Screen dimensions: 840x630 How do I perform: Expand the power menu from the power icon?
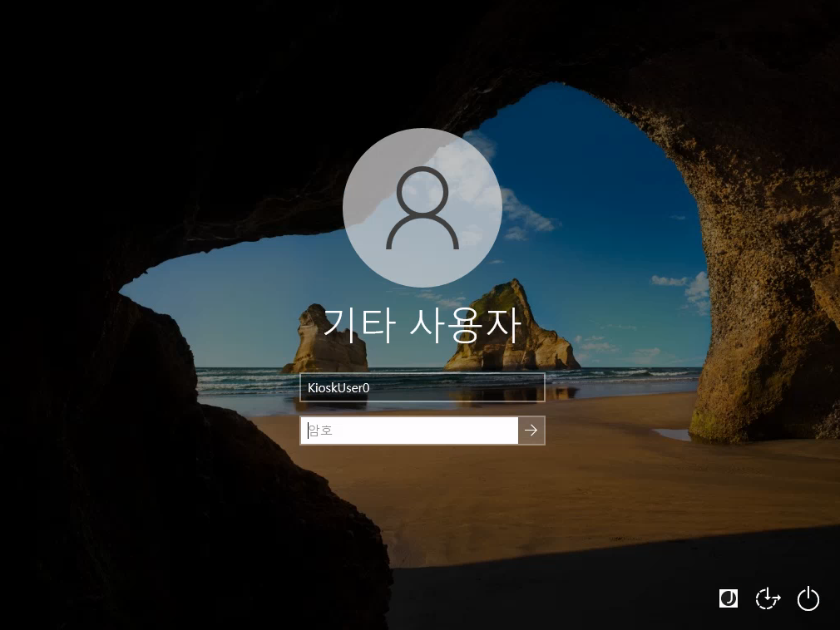coord(808,598)
